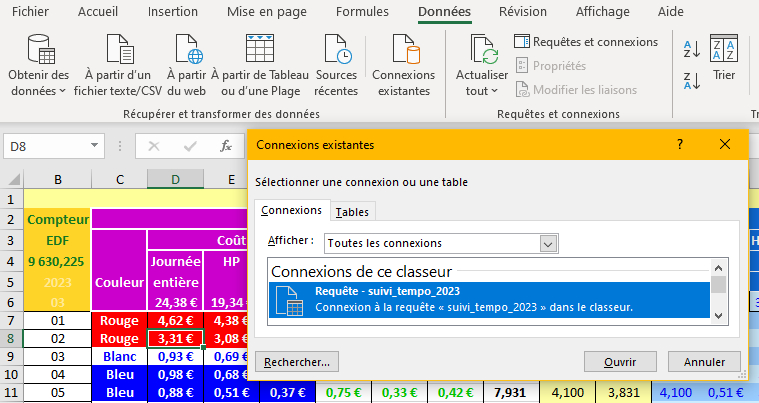Click the dialog help question mark
This screenshot has width=759, height=403.
click(681, 144)
